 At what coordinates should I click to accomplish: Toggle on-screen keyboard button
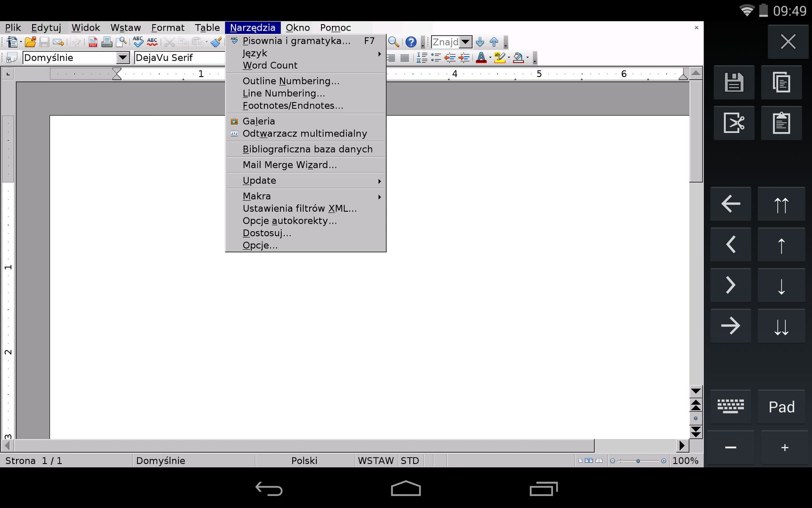730,406
